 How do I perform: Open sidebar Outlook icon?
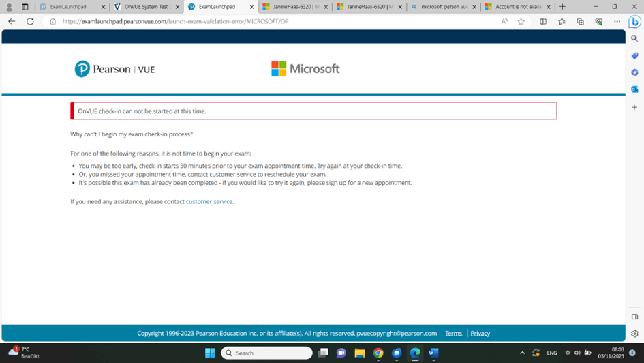coord(634,89)
